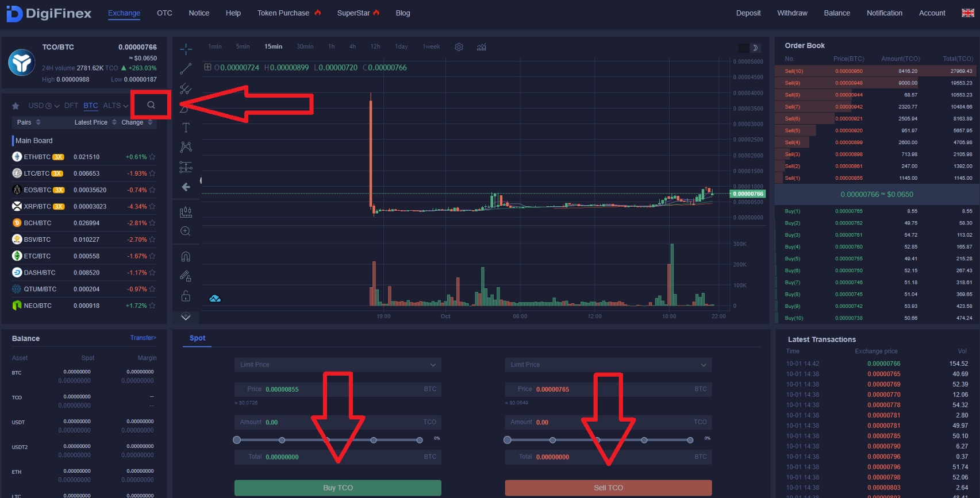This screenshot has height=498, width=980.
Task: Toggle lock all drawing tools
Action: point(186,296)
